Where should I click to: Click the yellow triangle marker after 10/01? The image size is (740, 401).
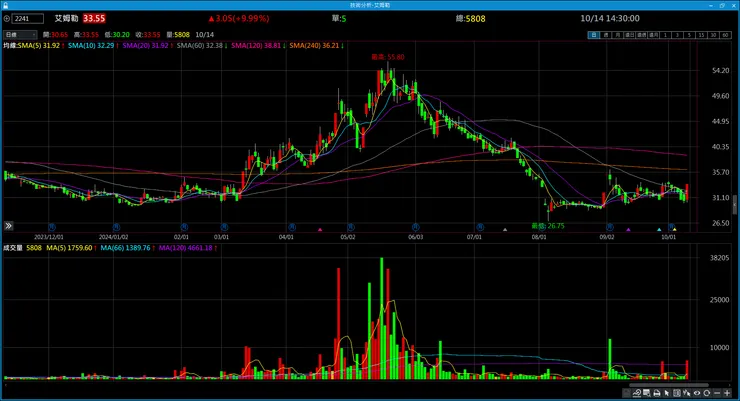point(674,230)
